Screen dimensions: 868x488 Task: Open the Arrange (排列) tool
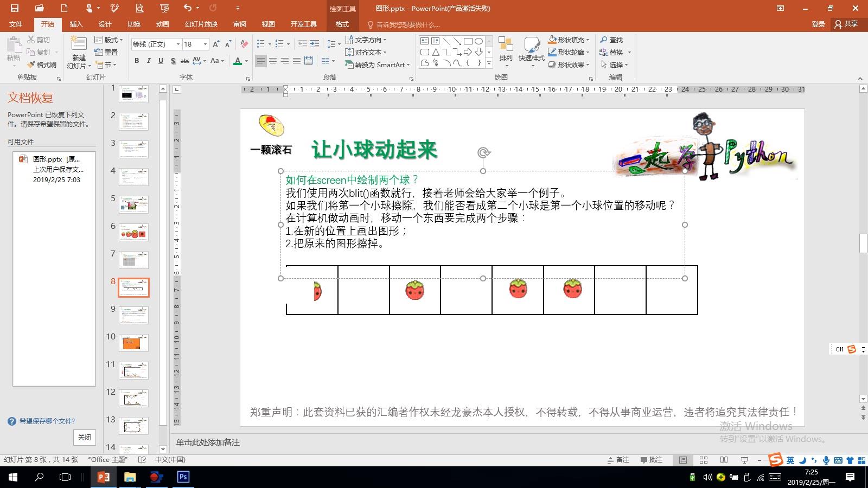click(x=506, y=49)
